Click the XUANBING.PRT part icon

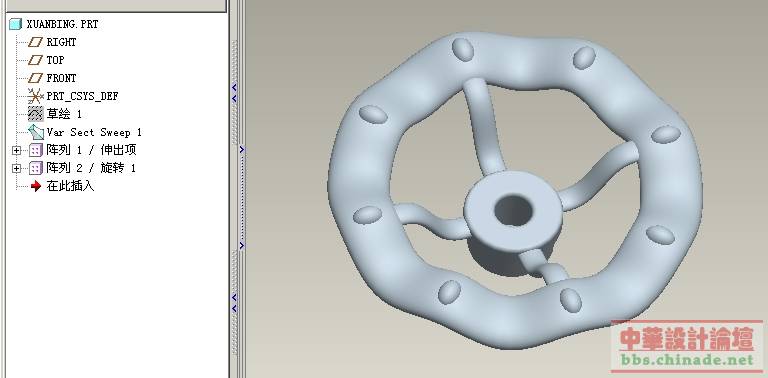pyautogui.click(x=16, y=24)
